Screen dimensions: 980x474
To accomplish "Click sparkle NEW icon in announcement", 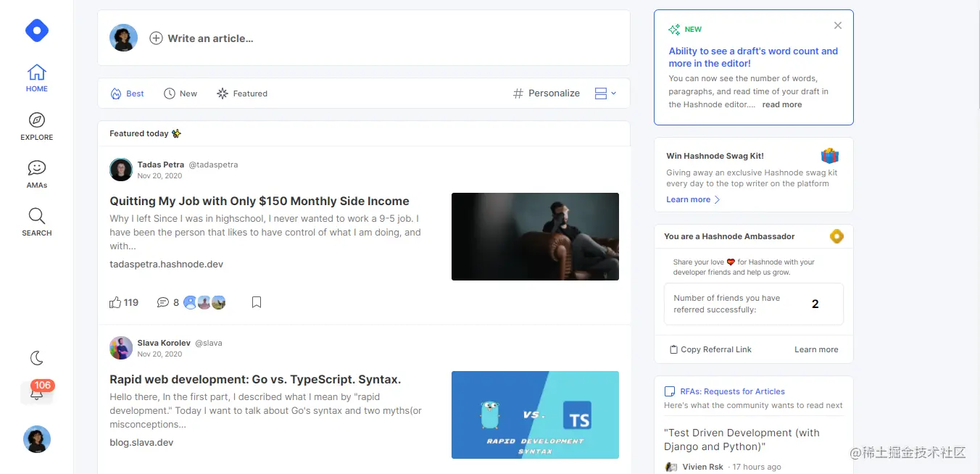I will [x=674, y=30].
